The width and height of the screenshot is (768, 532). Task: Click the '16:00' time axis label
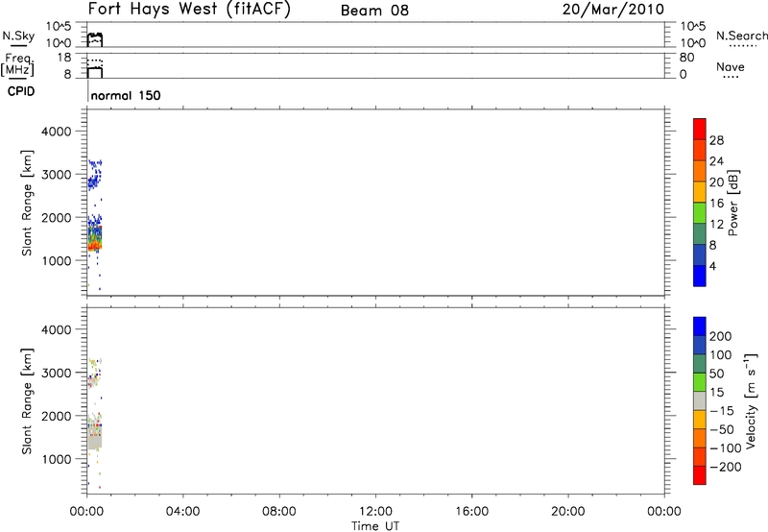pos(471,512)
